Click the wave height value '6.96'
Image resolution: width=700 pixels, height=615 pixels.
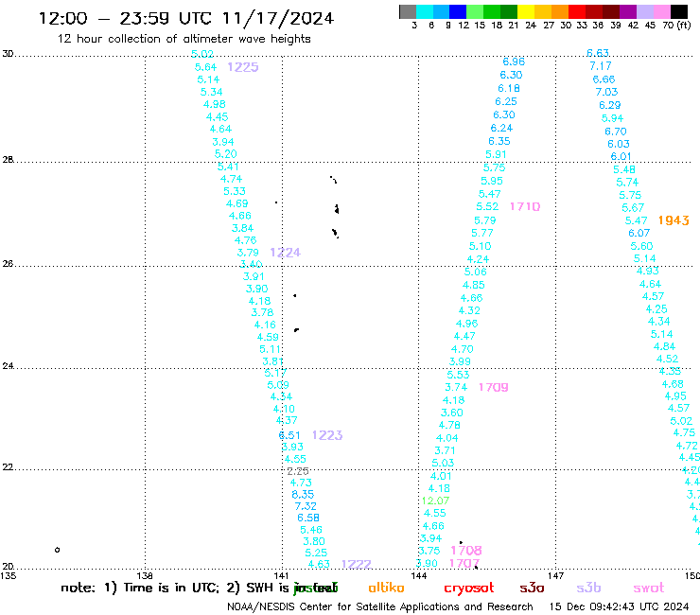click(x=514, y=61)
